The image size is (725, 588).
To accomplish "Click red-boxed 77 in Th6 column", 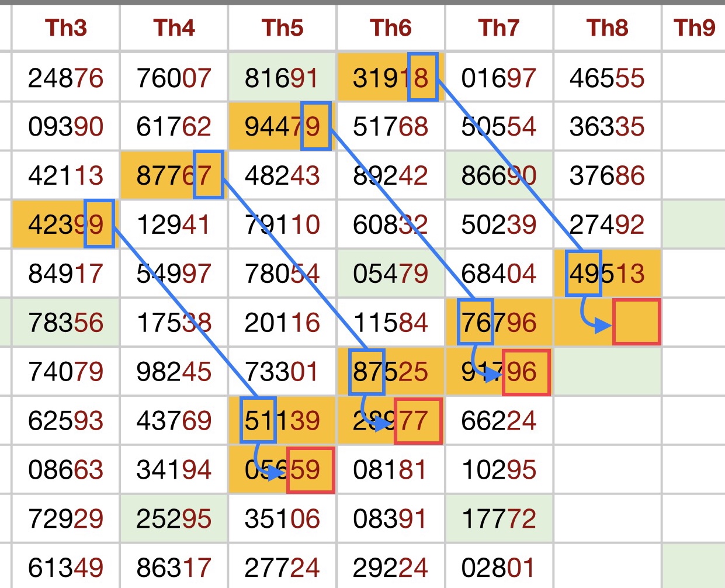I will click(x=418, y=421).
